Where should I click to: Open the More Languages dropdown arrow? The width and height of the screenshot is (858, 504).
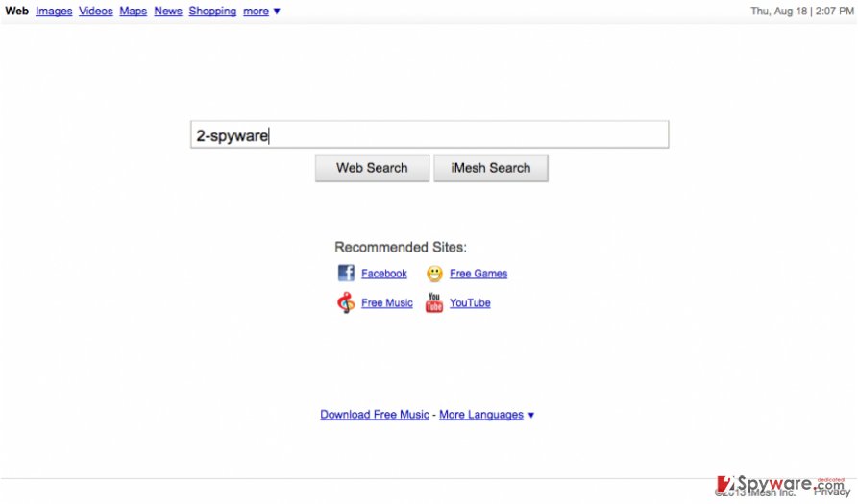[530, 415]
